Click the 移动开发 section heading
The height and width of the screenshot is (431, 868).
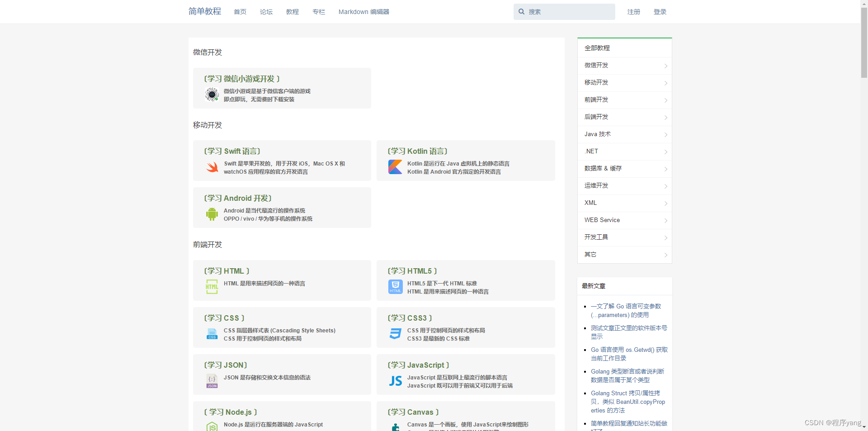pyautogui.click(x=208, y=125)
